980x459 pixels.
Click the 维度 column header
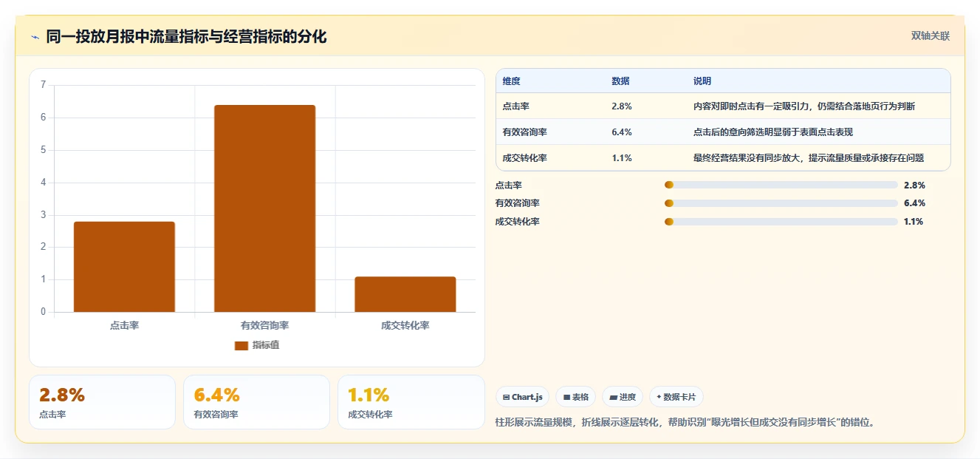(511, 81)
